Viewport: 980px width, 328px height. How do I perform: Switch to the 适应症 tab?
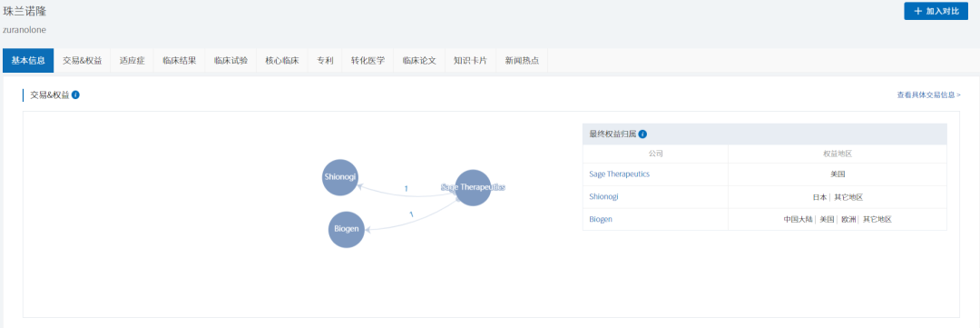pyautogui.click(x=132, y=61)
